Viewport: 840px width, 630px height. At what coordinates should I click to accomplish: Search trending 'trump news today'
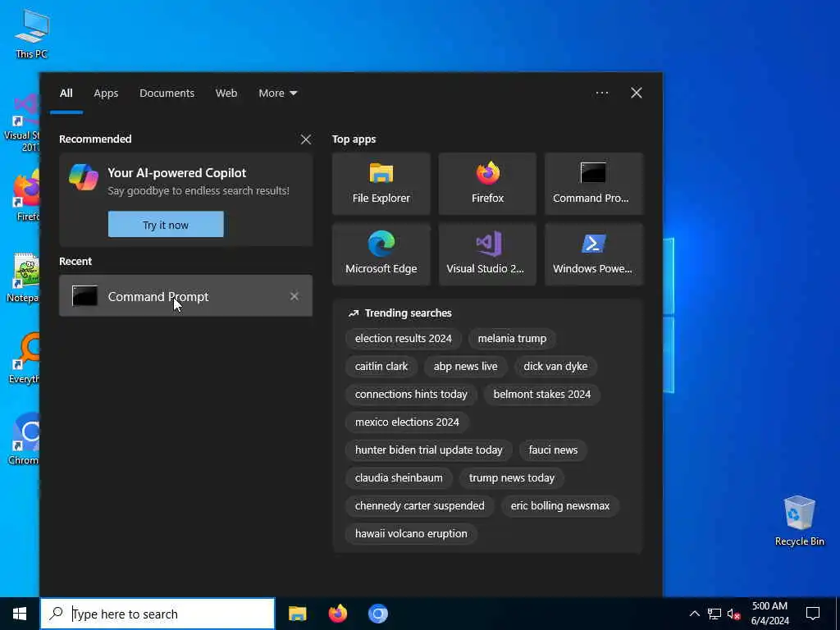pyautogui.click(x=512, y=478)
